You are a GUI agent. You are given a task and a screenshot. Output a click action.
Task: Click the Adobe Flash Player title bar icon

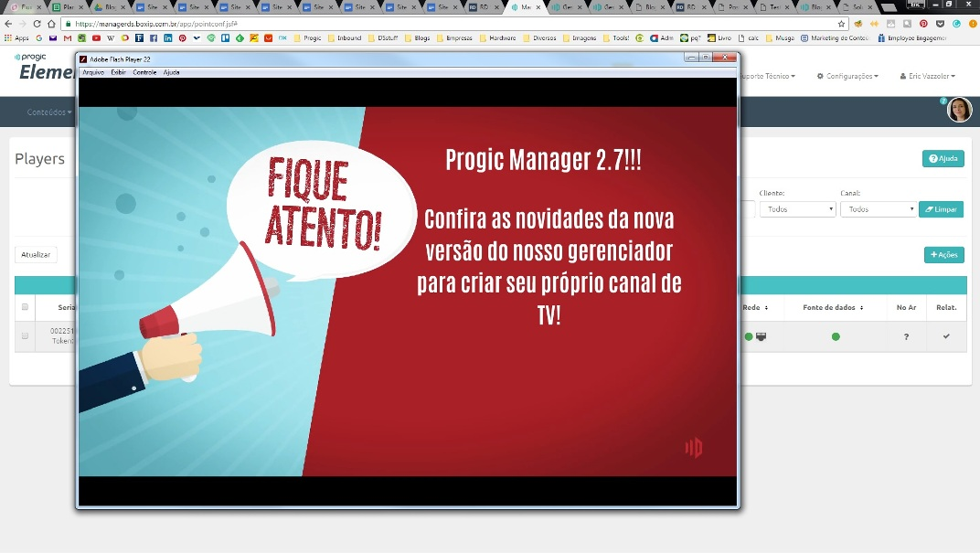pos(83,59)
